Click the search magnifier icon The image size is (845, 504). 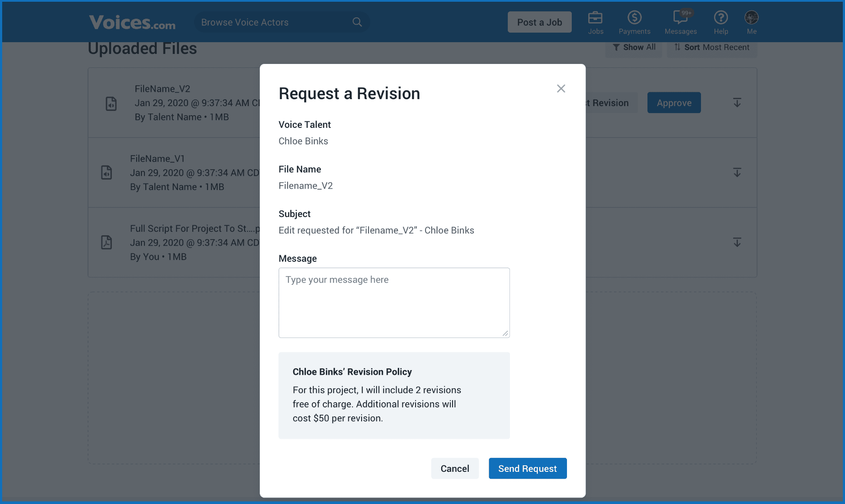tap(357, 22)
